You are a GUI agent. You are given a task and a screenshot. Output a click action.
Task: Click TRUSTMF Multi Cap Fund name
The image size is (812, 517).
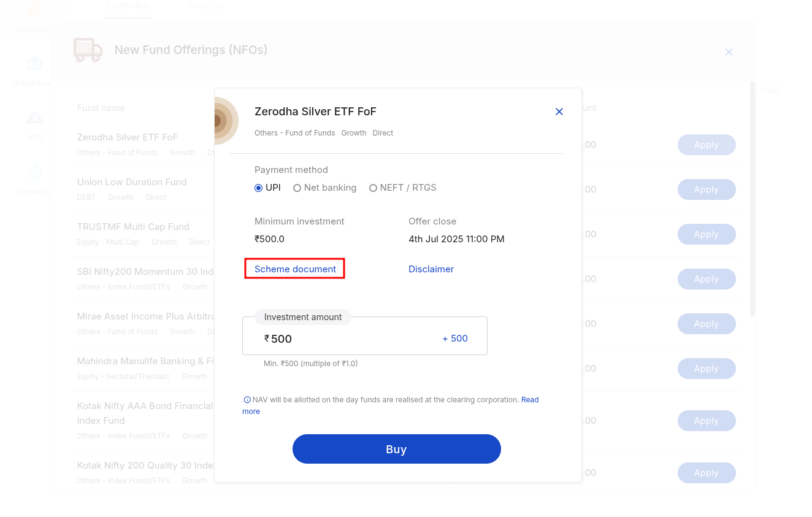[x=133, y=227]
